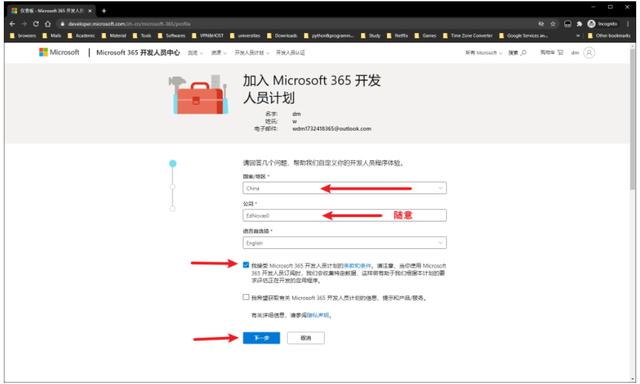Click the address bar showing developer.microsoft.com
The height and width of the screenshot is (384, 640).
click(x=294, y=24)
